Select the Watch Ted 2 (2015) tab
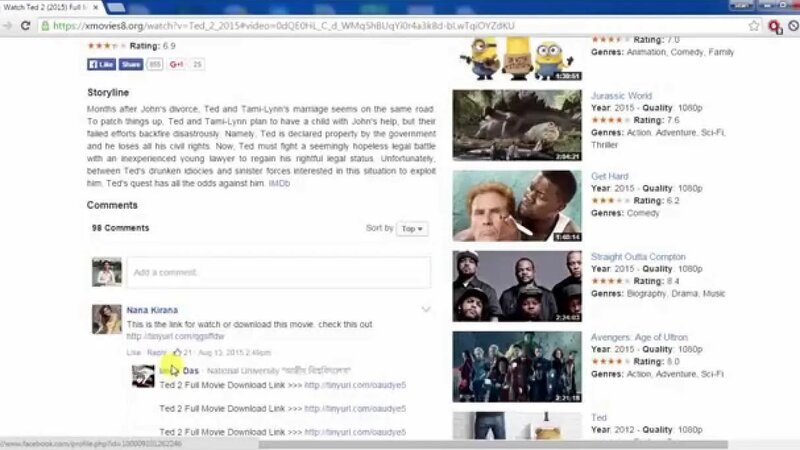Image resolution: width=800 pixels, height=450 pixels. coord(46,7)
